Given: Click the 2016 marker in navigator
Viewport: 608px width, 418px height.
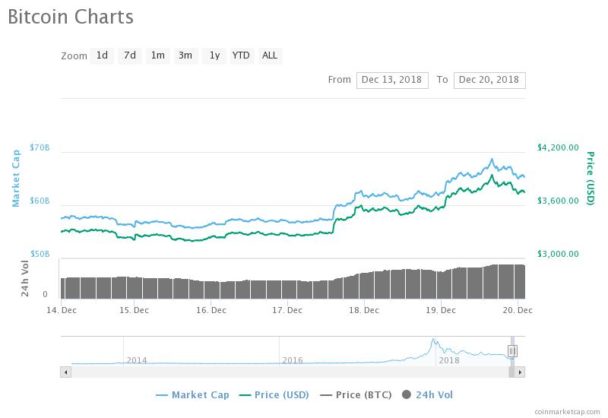Looking at the screenshot, I should click(x=292, y=360).
